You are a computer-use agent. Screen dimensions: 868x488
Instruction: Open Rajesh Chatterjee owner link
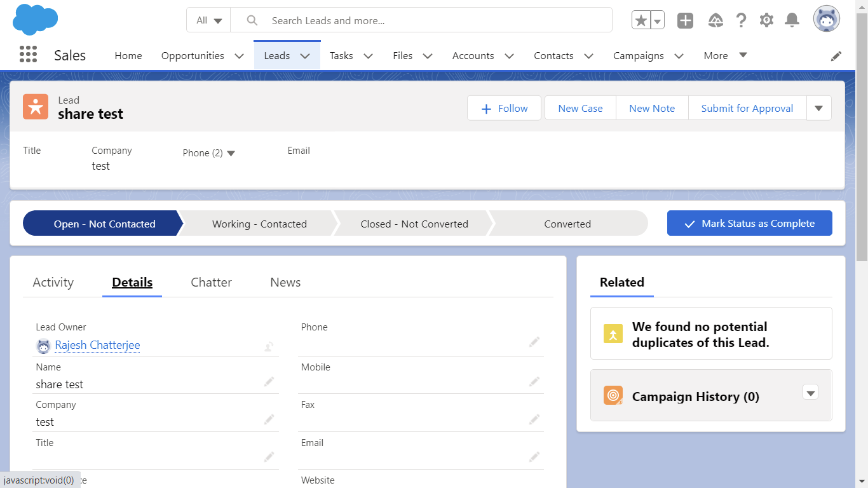click(98, 346)
